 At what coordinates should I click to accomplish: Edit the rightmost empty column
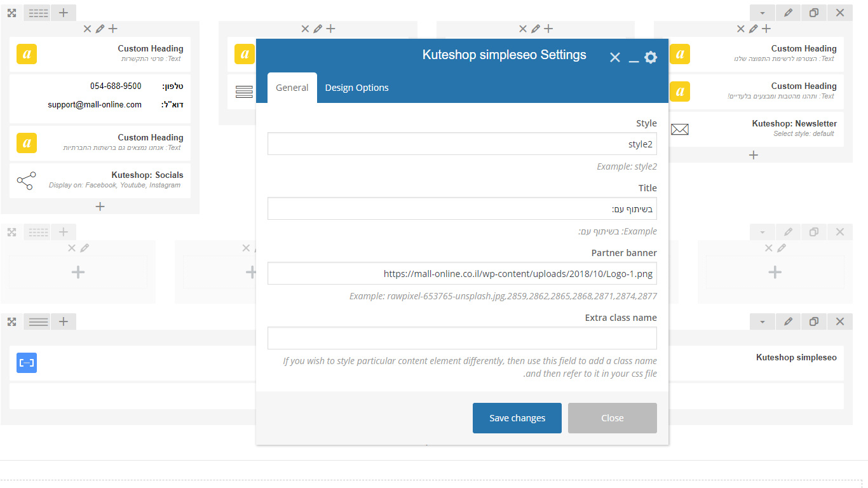tap(782, 248)
